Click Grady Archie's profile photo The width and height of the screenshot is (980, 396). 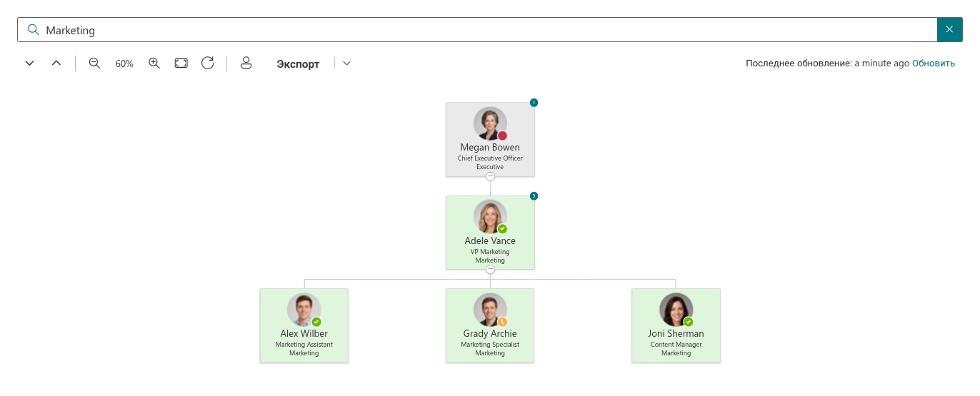click(x=490, y=310)
